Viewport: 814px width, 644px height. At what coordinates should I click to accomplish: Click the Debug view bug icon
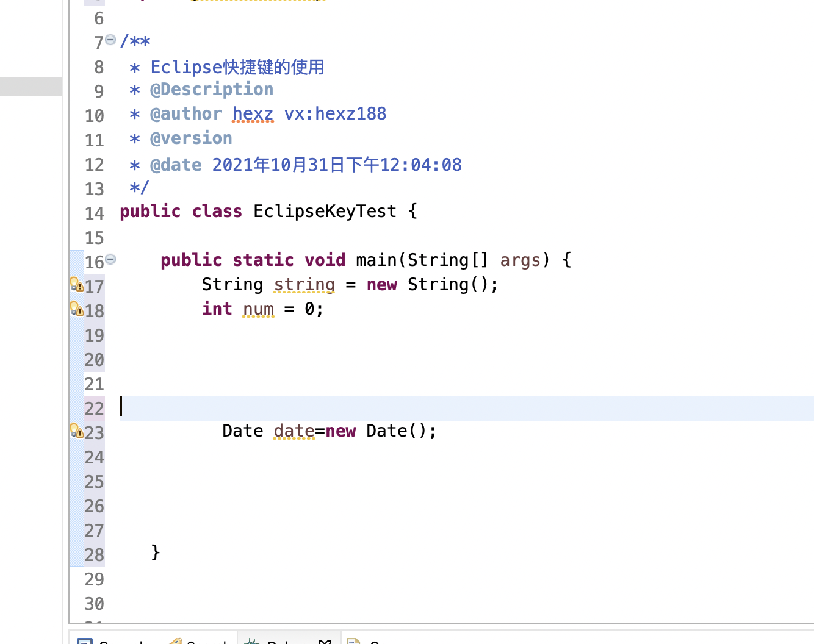click(x=252, y=642)
